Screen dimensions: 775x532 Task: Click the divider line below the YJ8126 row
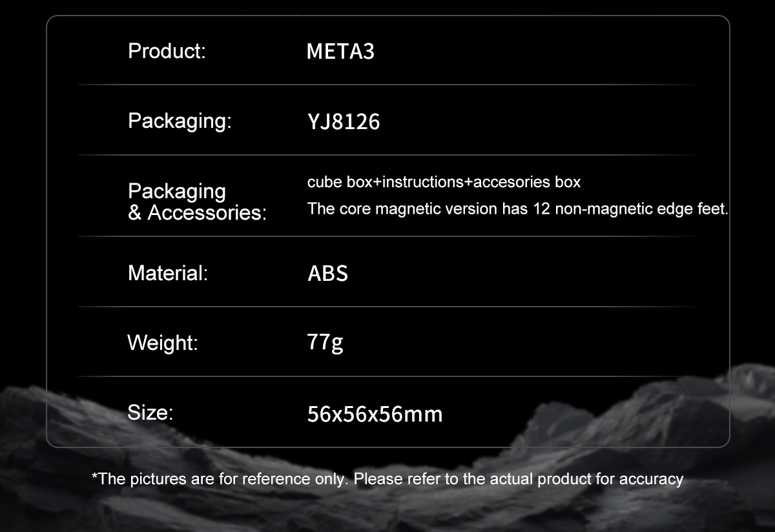(x=387, y=155)
